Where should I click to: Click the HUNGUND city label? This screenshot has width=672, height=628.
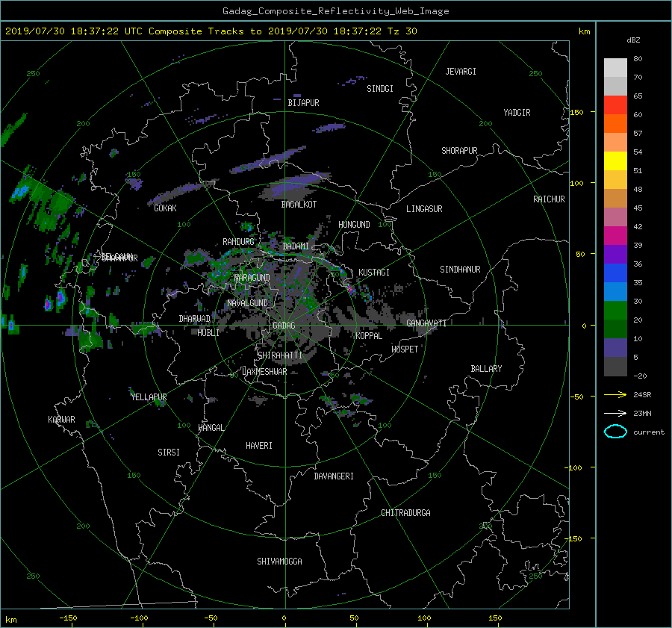pos(354,225)
